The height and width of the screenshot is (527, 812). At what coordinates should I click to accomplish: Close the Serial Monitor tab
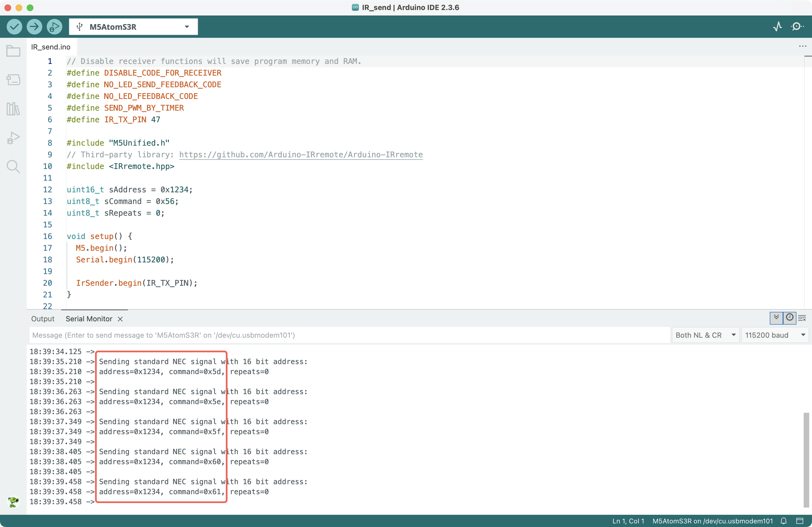pyautogui.click(x=120, y=319)
